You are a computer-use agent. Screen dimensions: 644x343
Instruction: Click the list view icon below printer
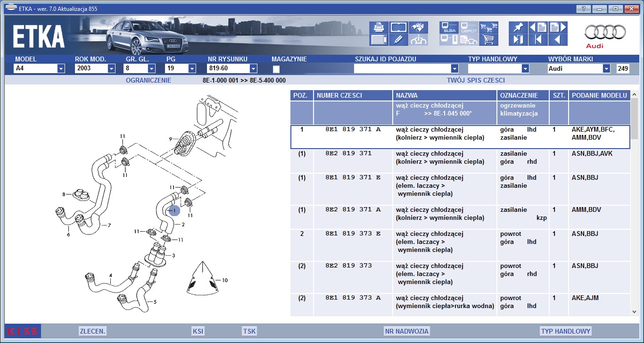(379, 40)
